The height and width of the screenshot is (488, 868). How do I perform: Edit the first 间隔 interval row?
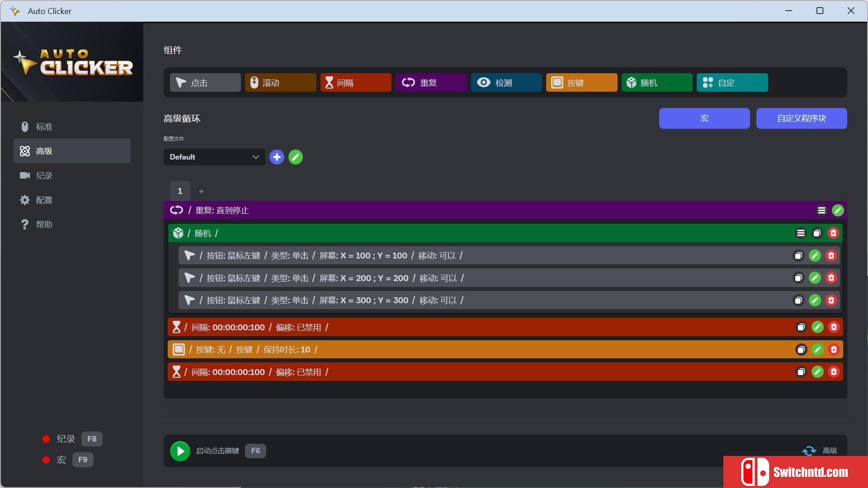click(x=817, y=327)
